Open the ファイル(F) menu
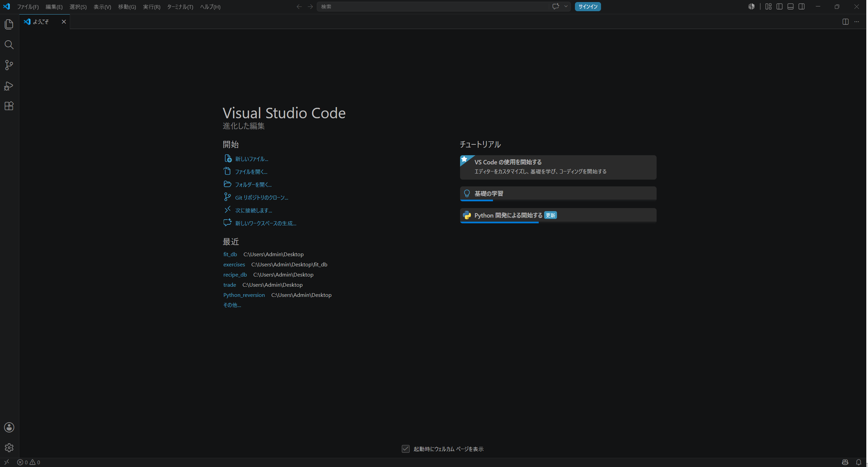 [28, 7]
